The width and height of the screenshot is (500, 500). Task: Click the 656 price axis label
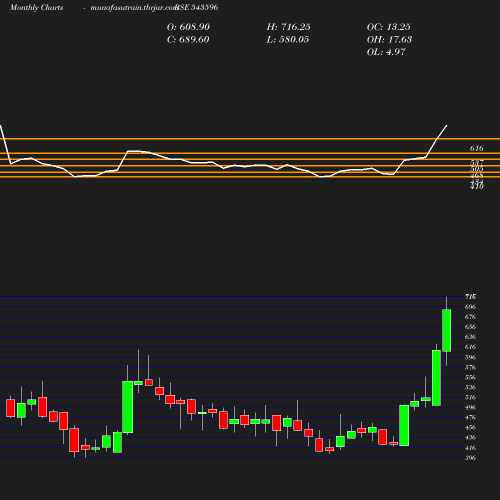470,327
